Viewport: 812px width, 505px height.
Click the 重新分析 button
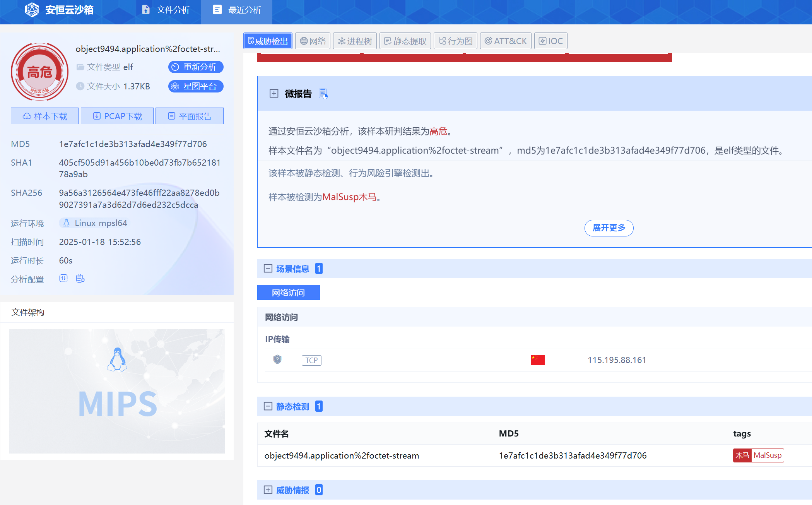point(196,67)
